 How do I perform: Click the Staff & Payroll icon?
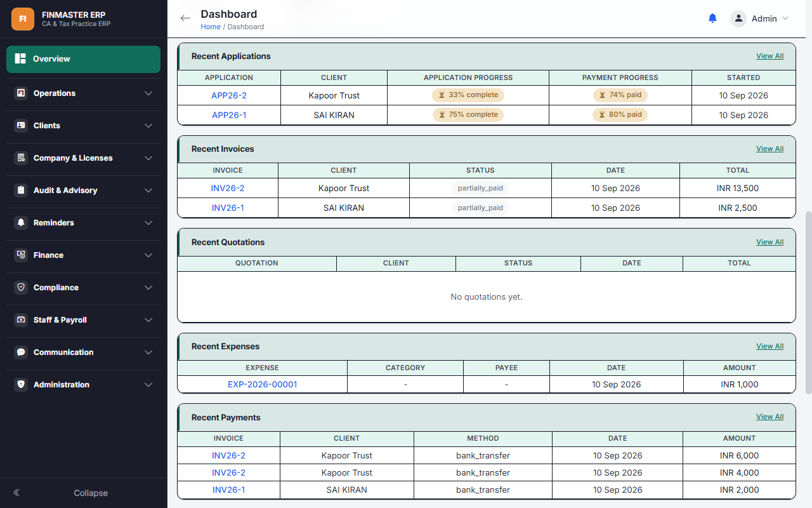[x=21, y=320]
